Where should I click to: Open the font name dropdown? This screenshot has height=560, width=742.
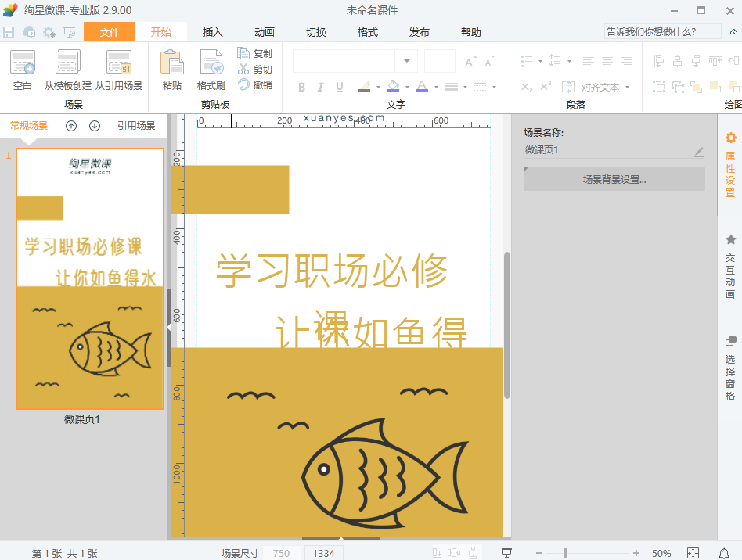tap(406, 61)
